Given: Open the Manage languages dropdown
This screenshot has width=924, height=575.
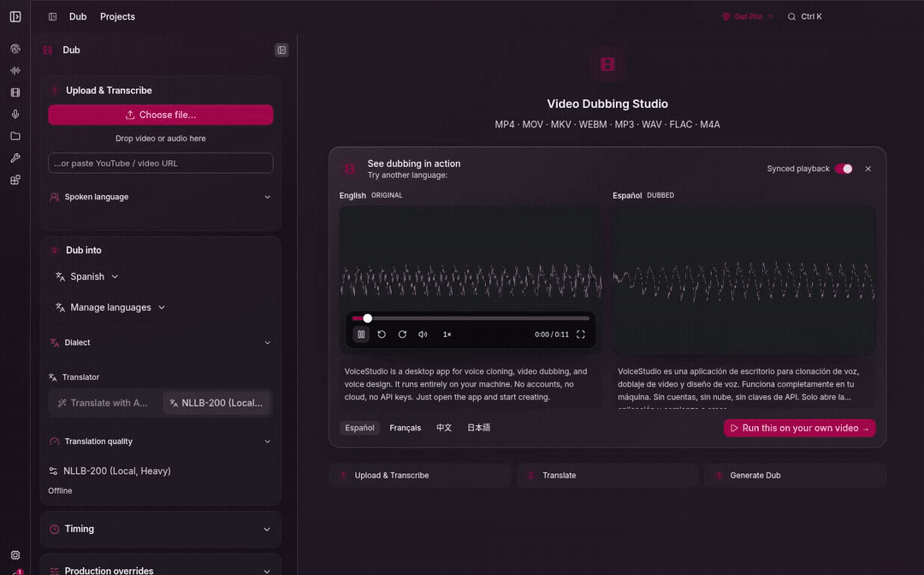Looking at the screenshot, I should click(x=110, y=307).
